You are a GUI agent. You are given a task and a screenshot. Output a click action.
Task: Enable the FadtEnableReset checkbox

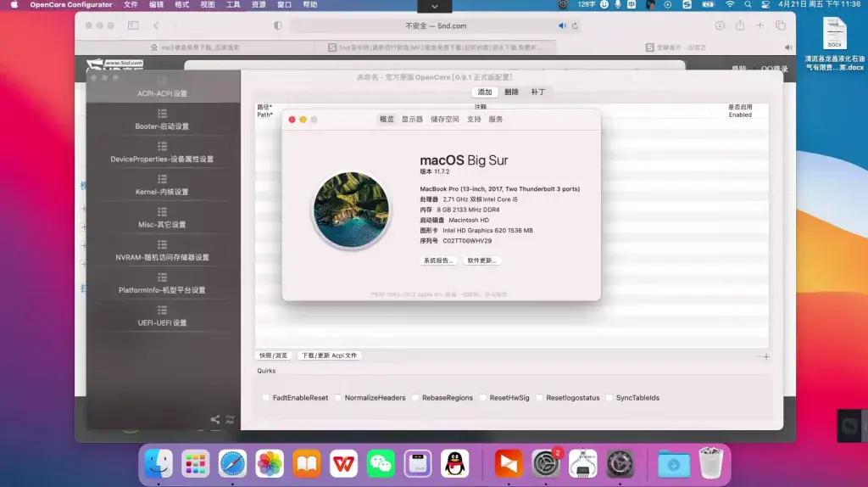265,398
